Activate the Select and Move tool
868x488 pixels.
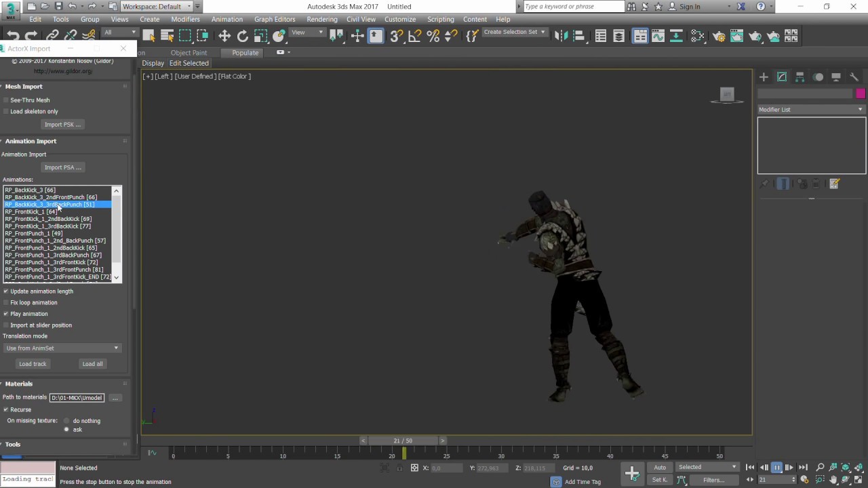(224, 36)
